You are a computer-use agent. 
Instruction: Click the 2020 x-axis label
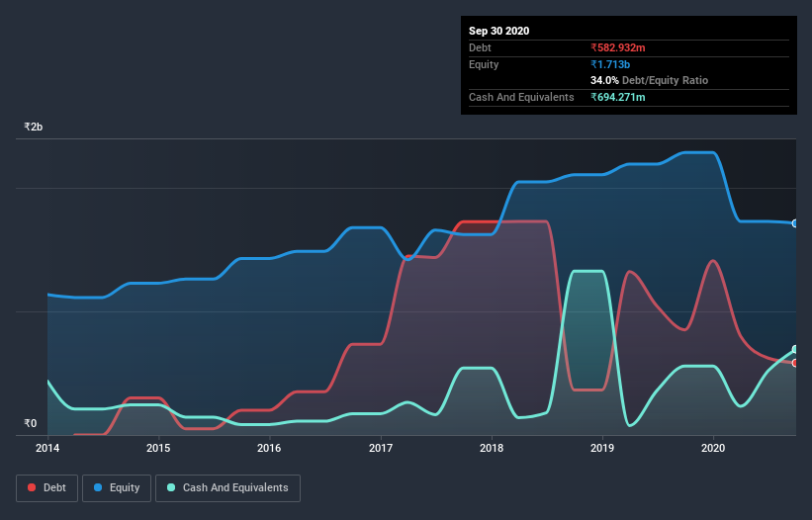713,448
